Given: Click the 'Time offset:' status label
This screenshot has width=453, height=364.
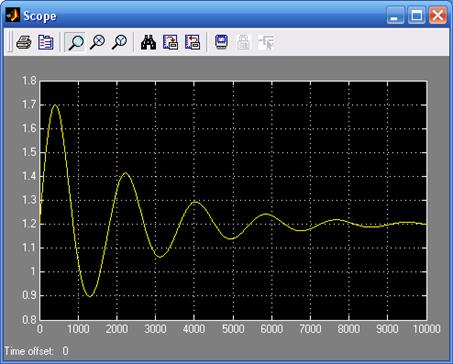Looking at the screenshot, I should [x=29, y=351].
